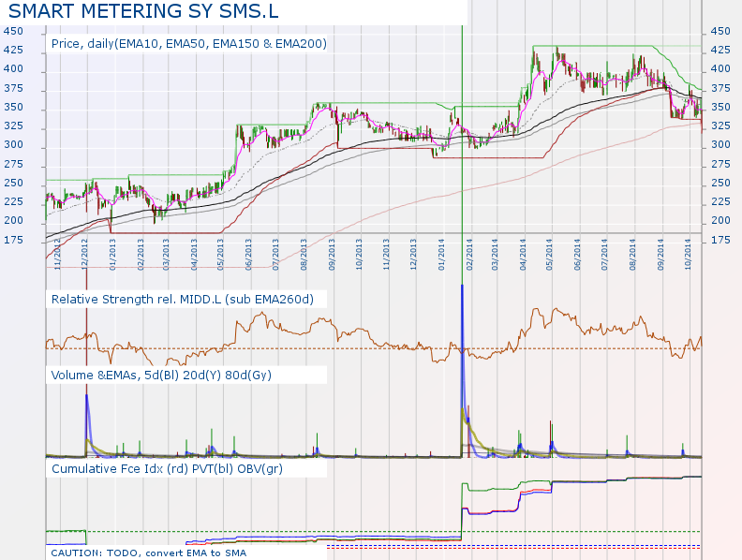Screen dimensions: 742x560
Task: Click the 12/2012 date axis label
Action: click(x=84, y=255)
